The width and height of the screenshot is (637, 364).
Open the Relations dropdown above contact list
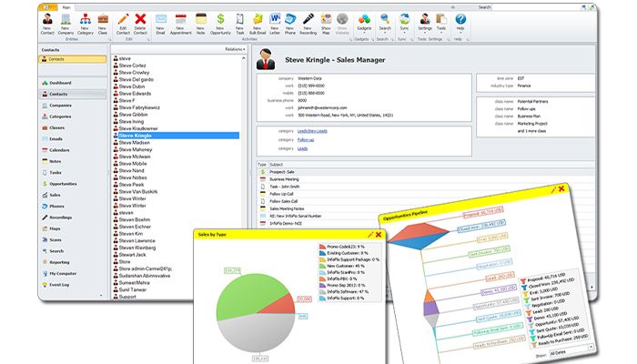[235, 49]
